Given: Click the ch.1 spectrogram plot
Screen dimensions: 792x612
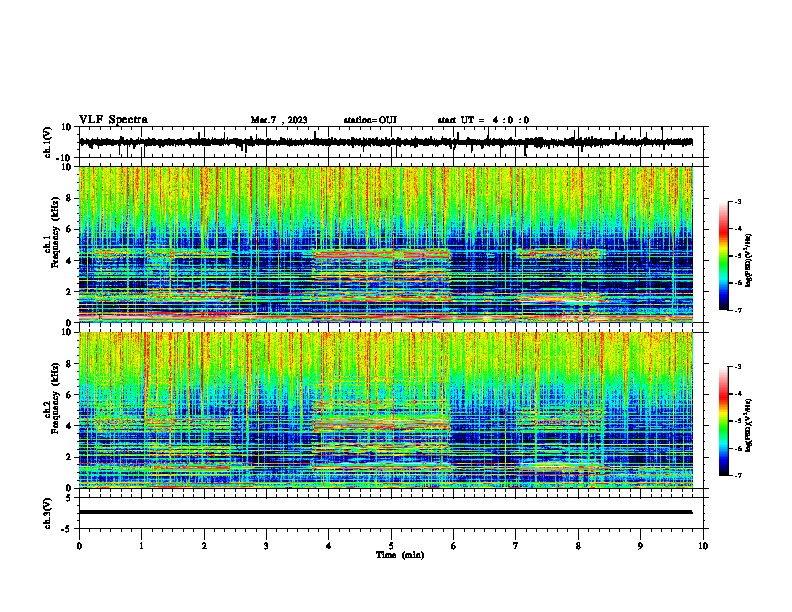Looking at the screenshot, I should pos(386,244).
